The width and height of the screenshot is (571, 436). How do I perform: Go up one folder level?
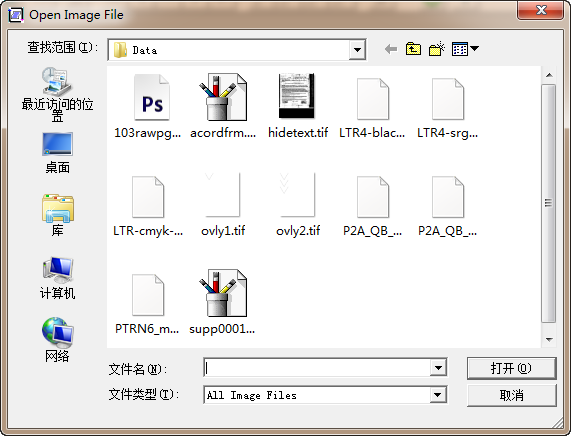413,49
